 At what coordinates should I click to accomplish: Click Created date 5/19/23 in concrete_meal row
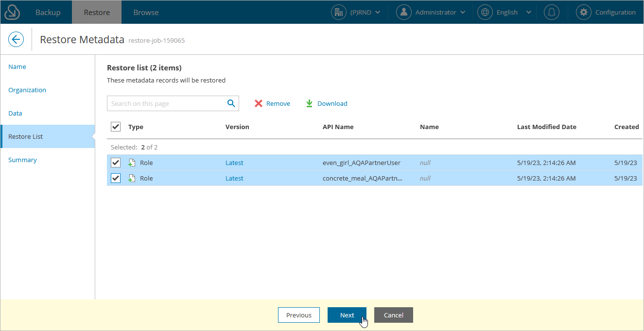626,178
